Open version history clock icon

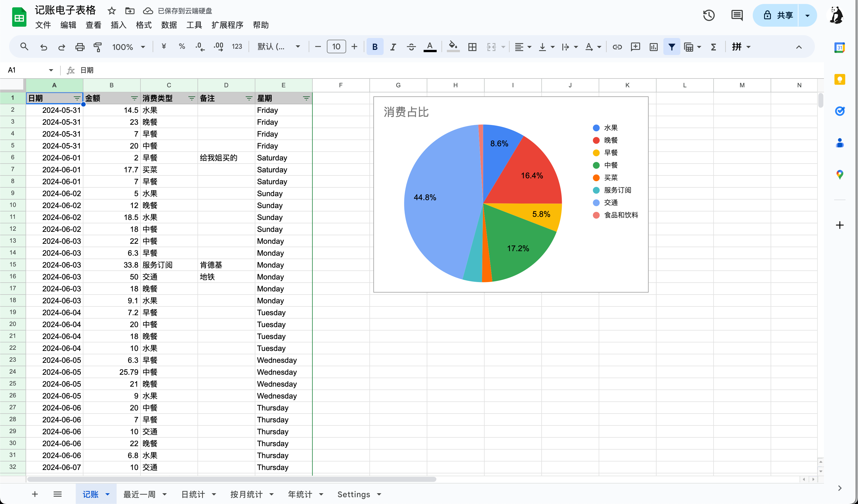point(709,15)
